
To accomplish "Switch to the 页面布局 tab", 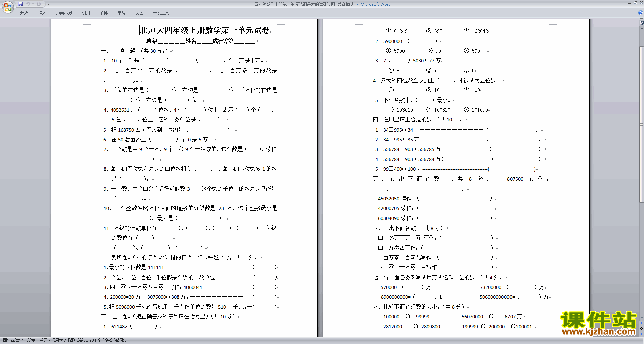I will click(x=64, y=13).
